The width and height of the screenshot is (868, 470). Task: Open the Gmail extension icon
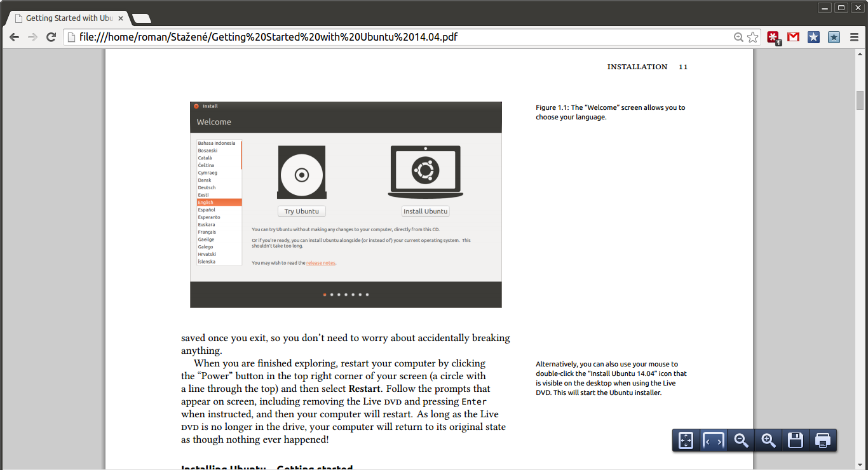[x=793, y=37]
